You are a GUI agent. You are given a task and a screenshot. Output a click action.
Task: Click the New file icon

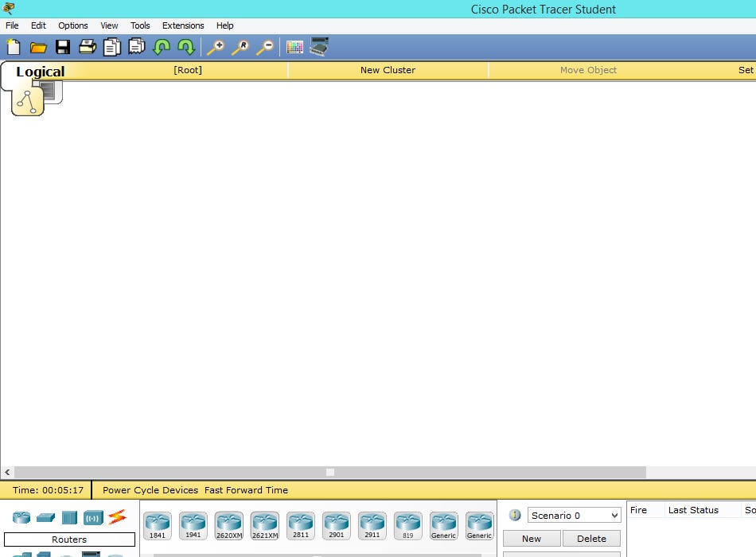point(14,47)
